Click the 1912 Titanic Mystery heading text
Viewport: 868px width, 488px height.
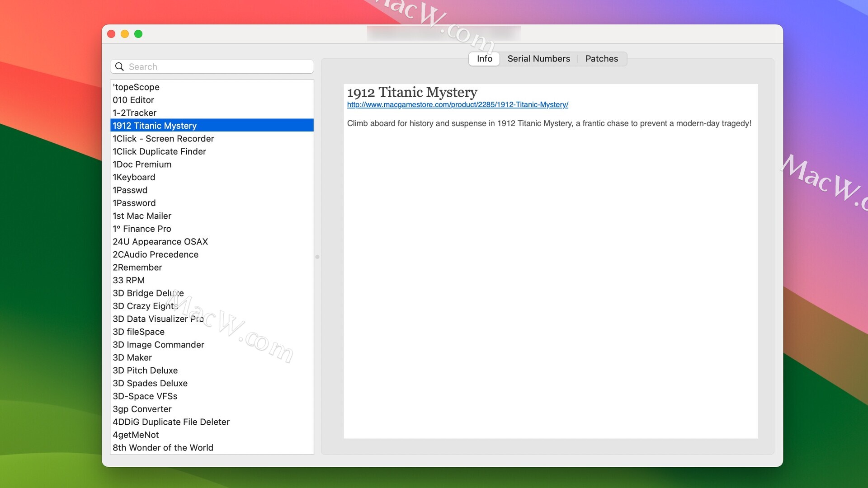tap(412, 92)
